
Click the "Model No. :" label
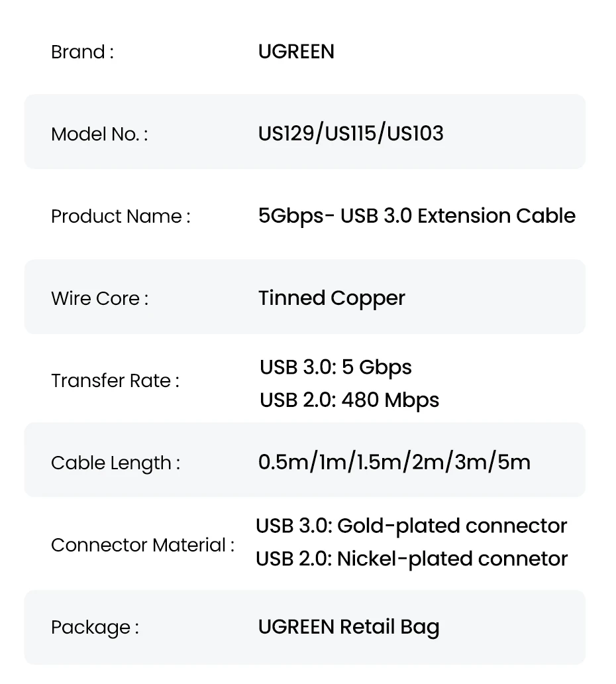[99, 134]
